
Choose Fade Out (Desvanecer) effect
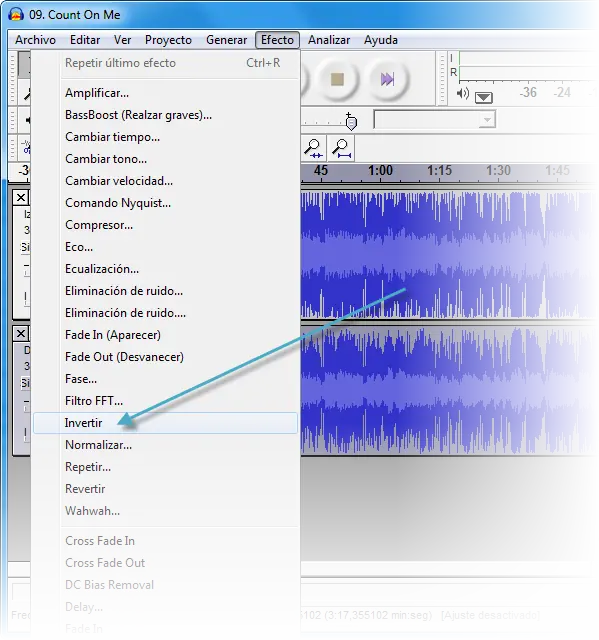(124, 357)
